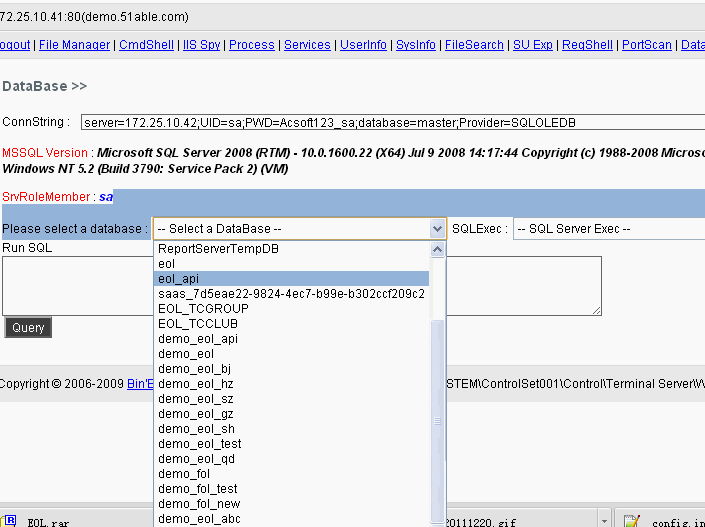Collapse the Select a DataBase dropdown arrow
The height and width of the screenshot is (527, 705).
point(437,229)
